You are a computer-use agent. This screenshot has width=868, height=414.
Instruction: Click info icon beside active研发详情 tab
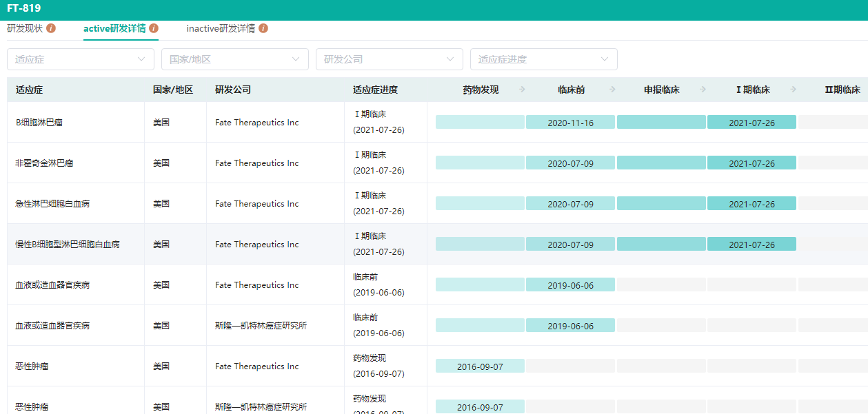pyautogui.click(x=154, y=29)
